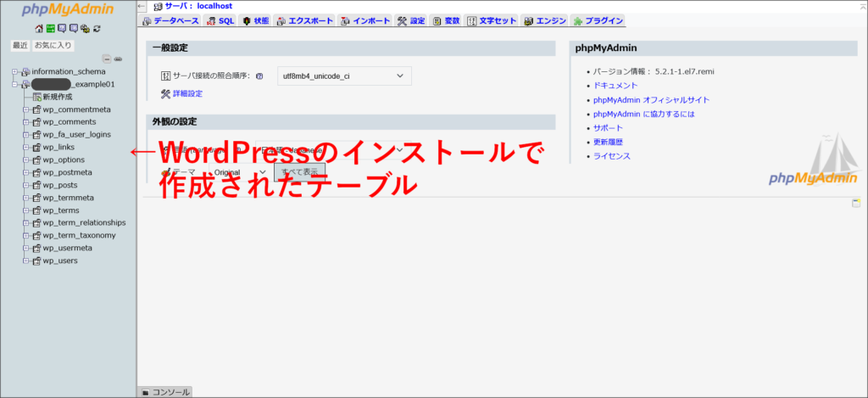Click the _example01 database icon
Viewport: 868px width, 398px height.
[x=26, y=85]
